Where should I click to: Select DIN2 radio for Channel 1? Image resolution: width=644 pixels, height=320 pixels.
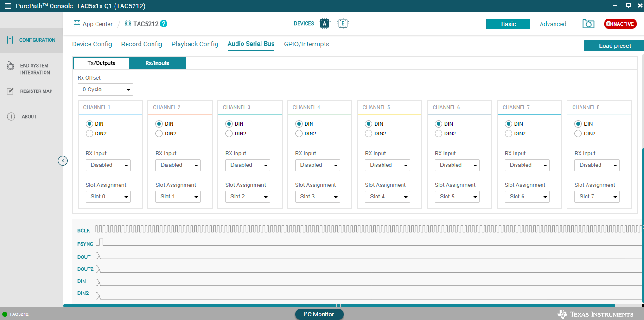click(x=89, y=134)
